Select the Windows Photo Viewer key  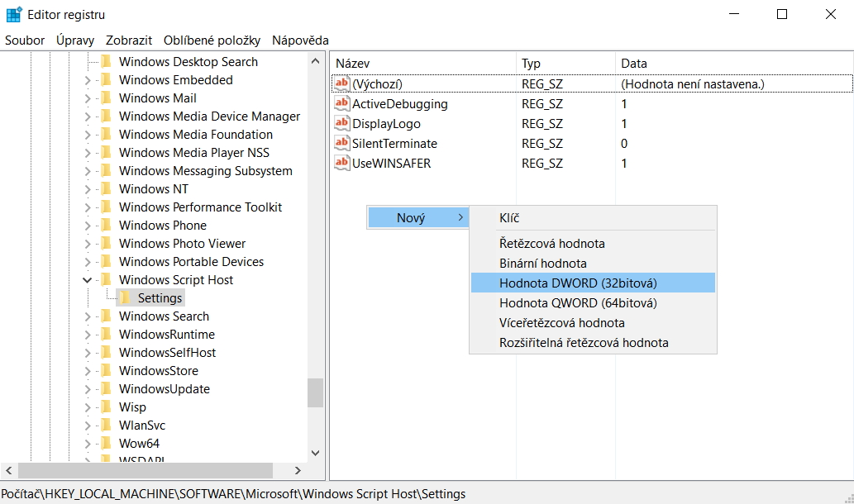click(x=182, y=244)
